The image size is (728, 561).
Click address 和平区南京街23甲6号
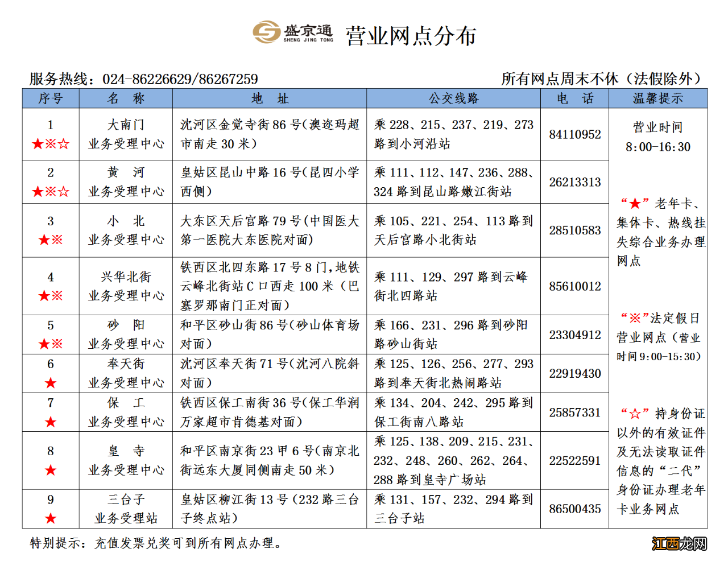[270, 461]
